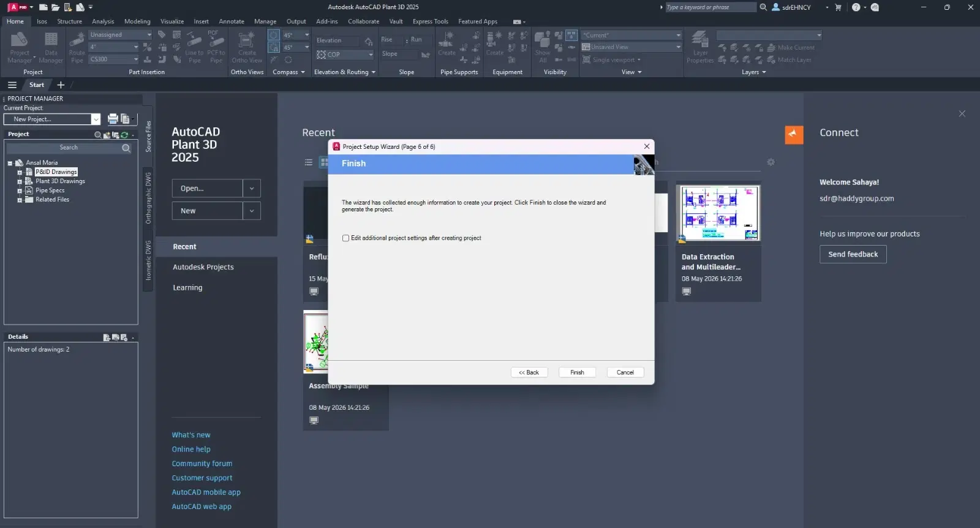Screen dimensions: 980x528
Task: Click the first icon in the Details panel header
Action: (x=107, y=338)
